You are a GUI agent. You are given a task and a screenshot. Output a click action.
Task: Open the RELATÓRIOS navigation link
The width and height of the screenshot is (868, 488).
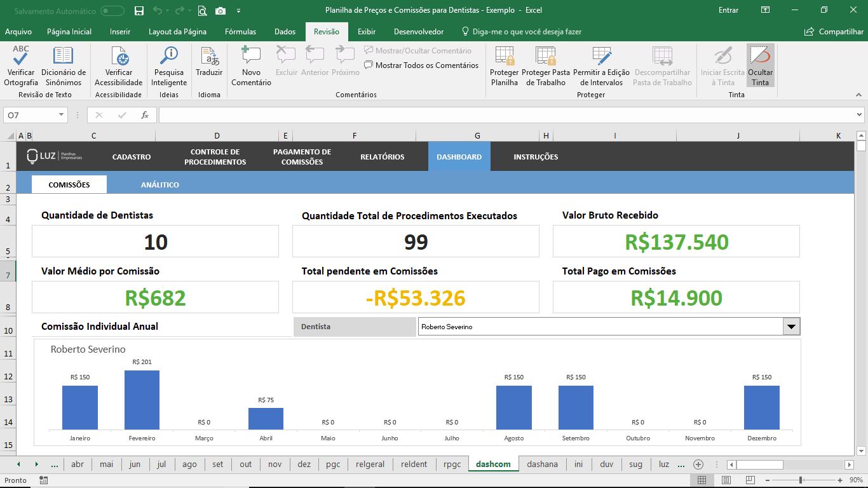point(382,157)
